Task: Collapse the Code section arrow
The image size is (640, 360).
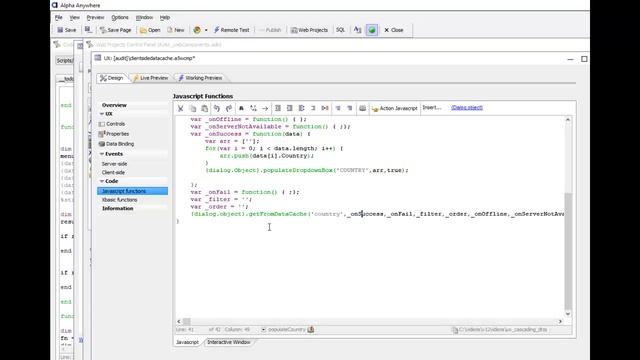Action: click(x=102, y=181)
